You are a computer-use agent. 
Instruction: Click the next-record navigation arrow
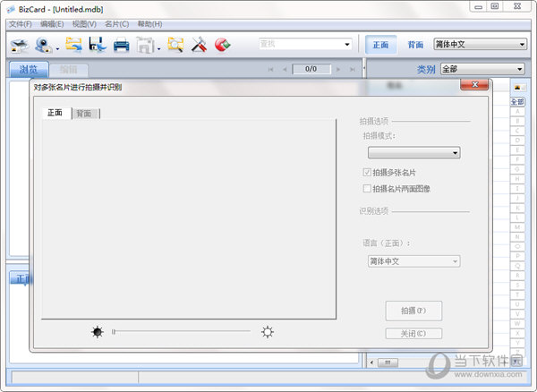pos(338,70)
